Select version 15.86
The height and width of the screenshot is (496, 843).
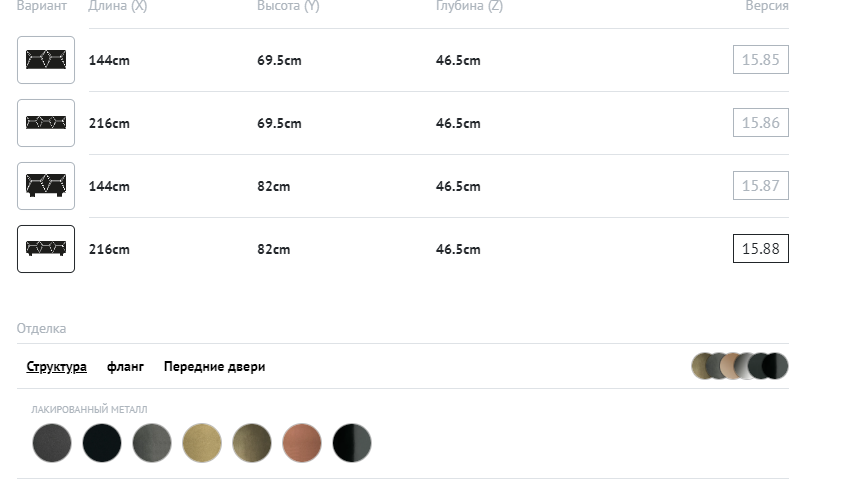click(x=760, y=123)
